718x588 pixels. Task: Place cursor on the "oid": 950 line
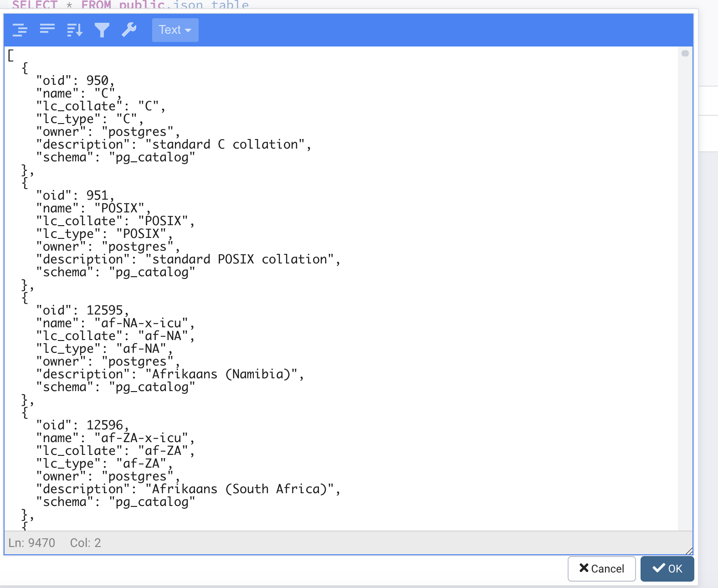tap(75, 81)
